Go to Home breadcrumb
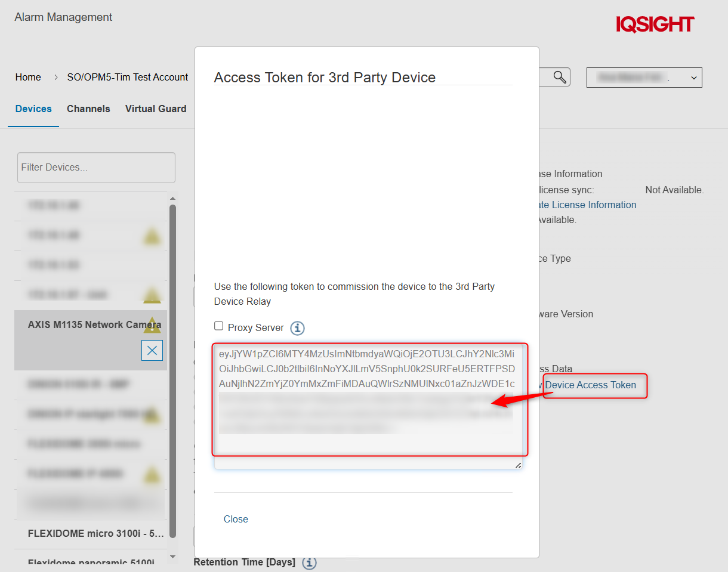Screen dimensions: 728x572 coord(28,77)
